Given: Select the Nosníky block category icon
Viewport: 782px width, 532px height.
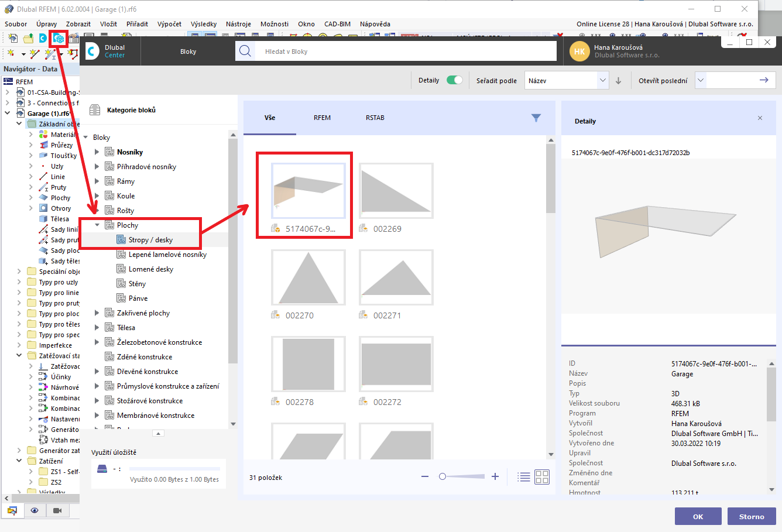Looking at the screenshot, I should click(x=110, y=152).
